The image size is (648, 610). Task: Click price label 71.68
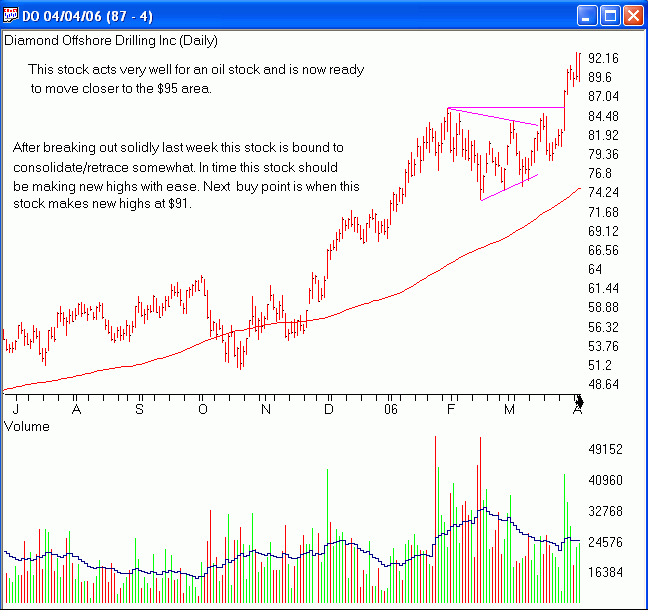tap(603, 212)
